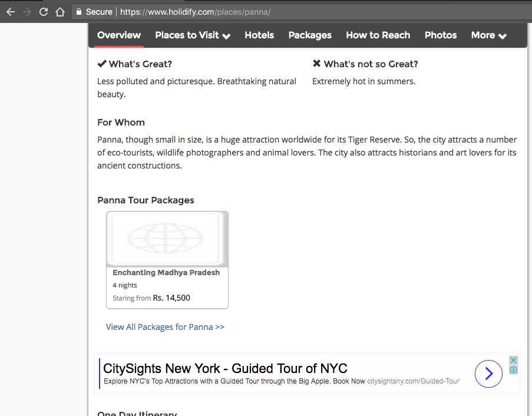
Task: Open the ad info icon
Action: (x=513, y=369)
